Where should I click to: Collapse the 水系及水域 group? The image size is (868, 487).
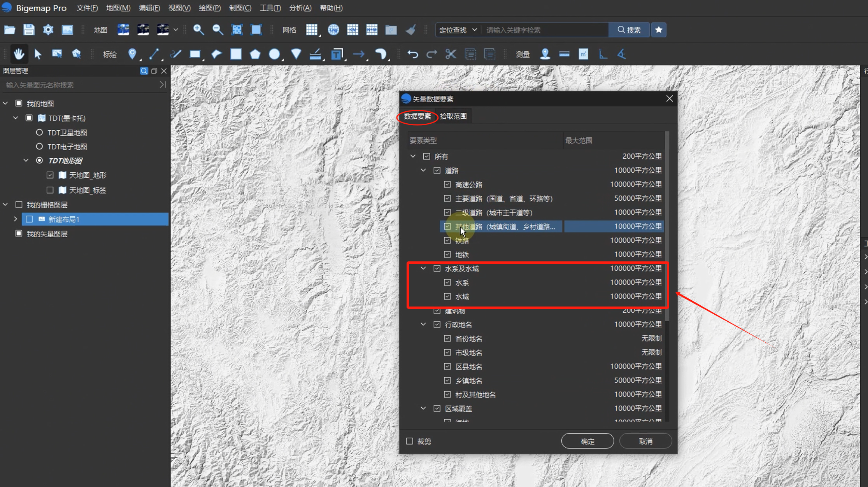pyautogui.click(x=423, y=268)
